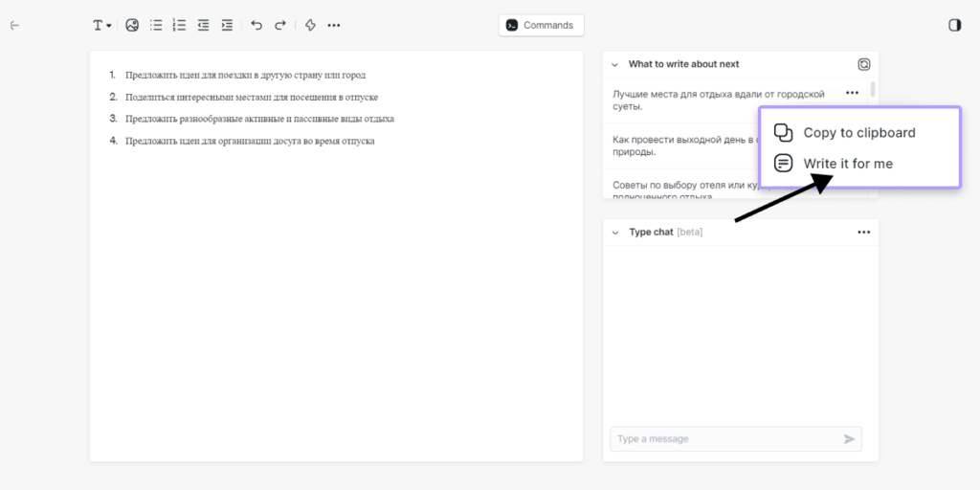Decrease indent of the list

pyautogui.click(x=203, y=26)
